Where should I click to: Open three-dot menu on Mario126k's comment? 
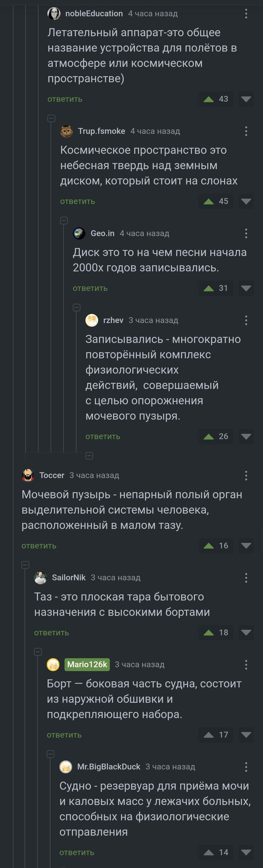pos(246,664)
